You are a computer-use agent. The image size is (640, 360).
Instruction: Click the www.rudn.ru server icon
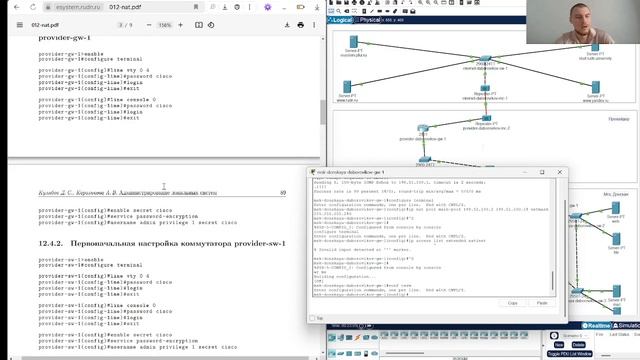347,87
